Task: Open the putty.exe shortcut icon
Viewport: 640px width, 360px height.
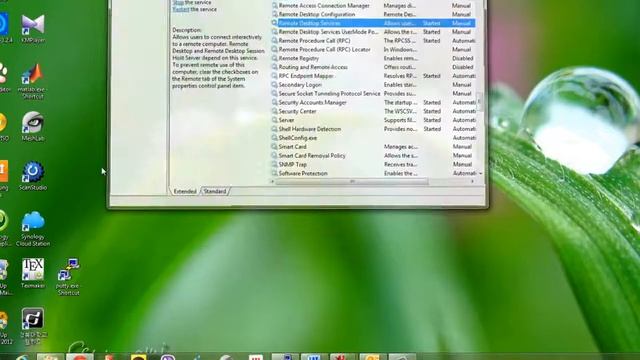Action: [68, 276]
